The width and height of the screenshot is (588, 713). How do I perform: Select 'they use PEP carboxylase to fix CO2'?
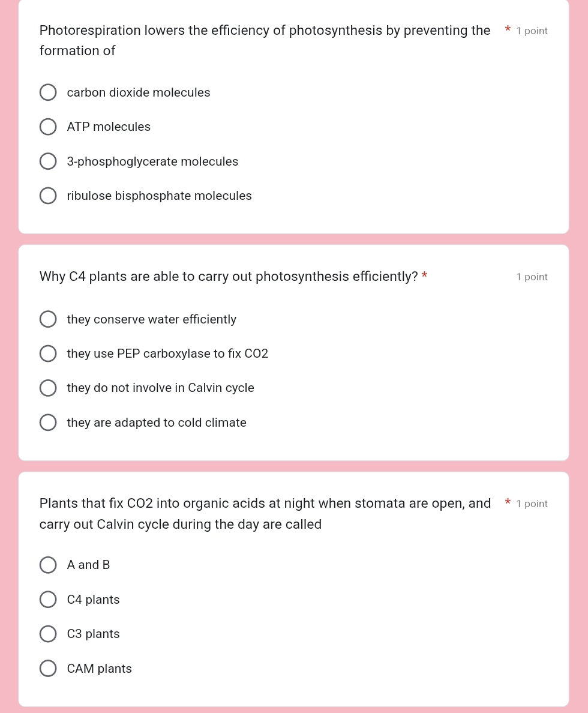pos(48,354)
